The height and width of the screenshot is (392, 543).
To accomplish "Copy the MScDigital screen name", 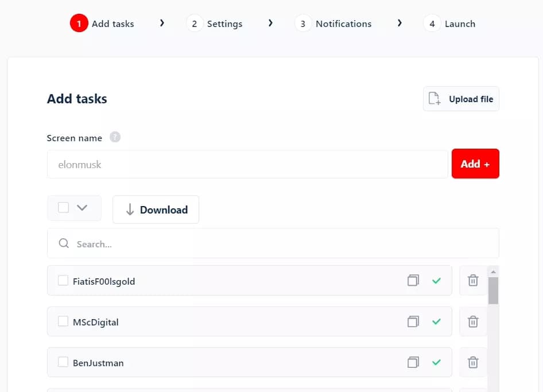I will [x=413, y=321].
